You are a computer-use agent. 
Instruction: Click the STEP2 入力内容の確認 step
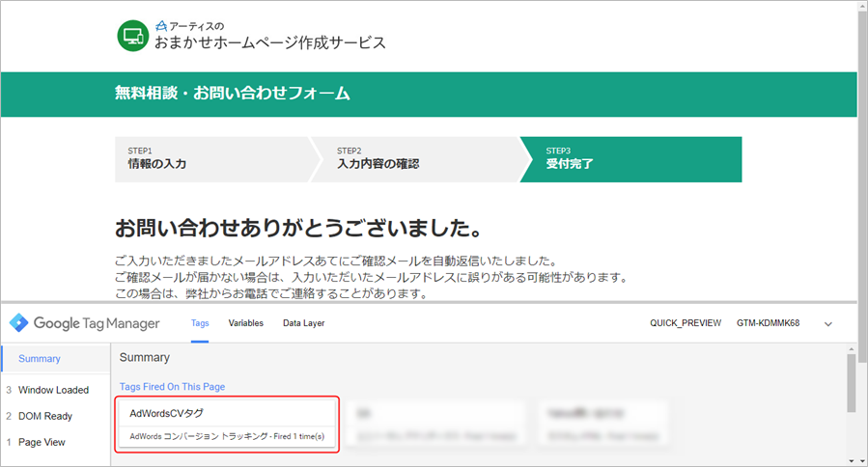pyautogui.click(x=418, y=159)
